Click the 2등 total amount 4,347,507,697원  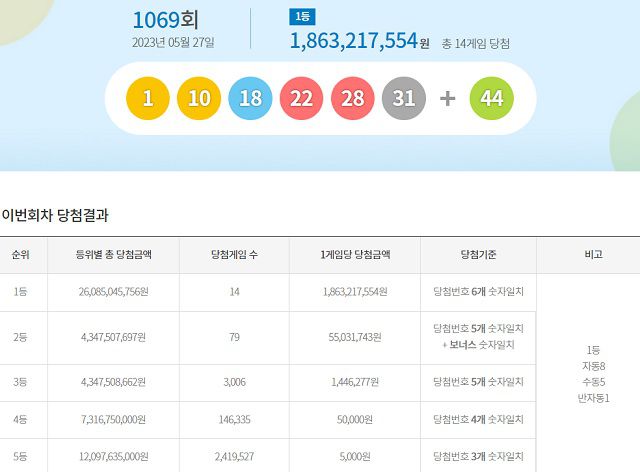(x=113, y=337)
